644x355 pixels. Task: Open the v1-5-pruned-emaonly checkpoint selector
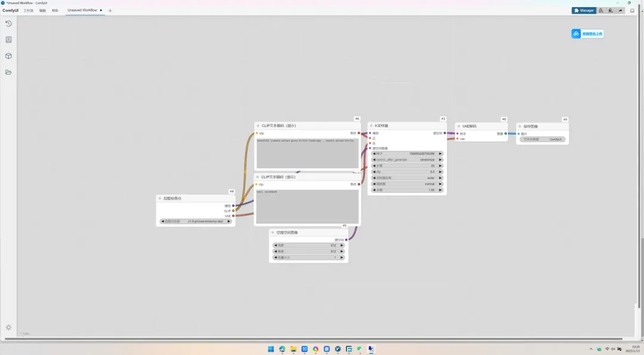point(196,221)
